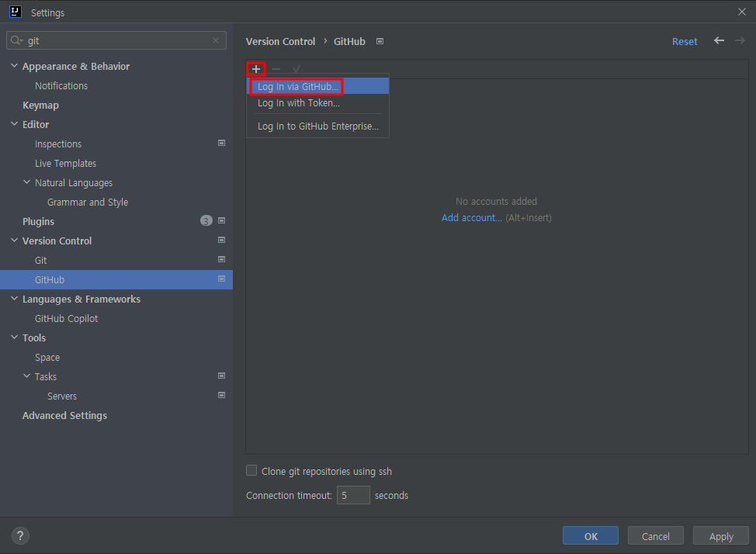The height and width of the screenshot is (554, 756).
Task: Collapse the Natural Languages node
Action: pos(26,182)
